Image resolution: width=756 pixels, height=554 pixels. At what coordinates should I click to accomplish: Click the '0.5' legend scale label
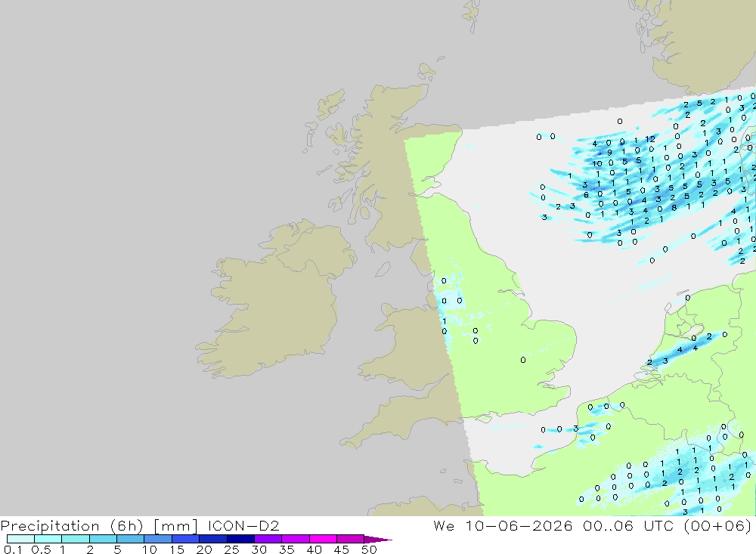[x=41, y=549]
